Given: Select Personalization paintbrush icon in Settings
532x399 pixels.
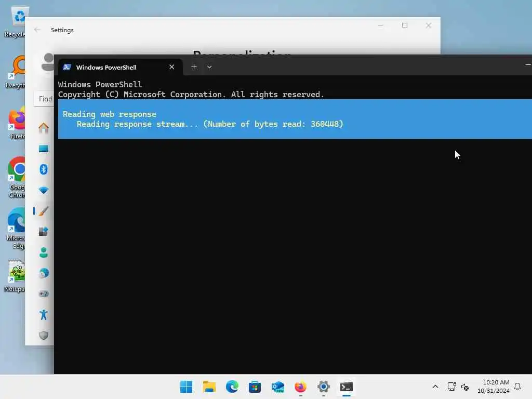Looking at the screenshot, I should tap(44, 211).
